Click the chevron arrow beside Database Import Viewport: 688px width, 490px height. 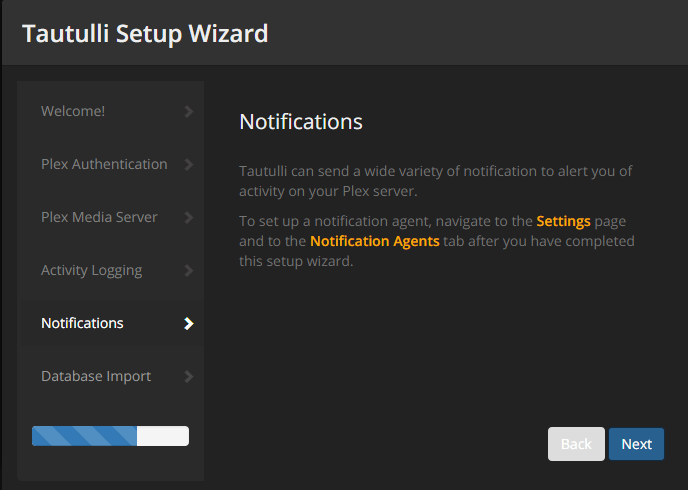coord(189,376)
